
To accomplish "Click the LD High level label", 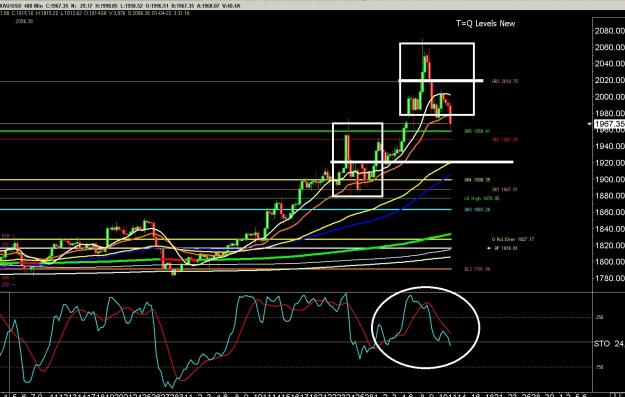I will click(482, 198).
